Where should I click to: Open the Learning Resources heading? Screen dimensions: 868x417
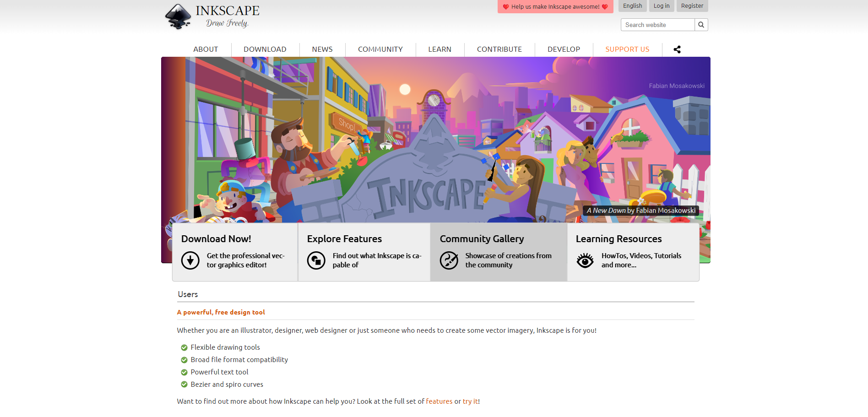[x=618, y=239]
